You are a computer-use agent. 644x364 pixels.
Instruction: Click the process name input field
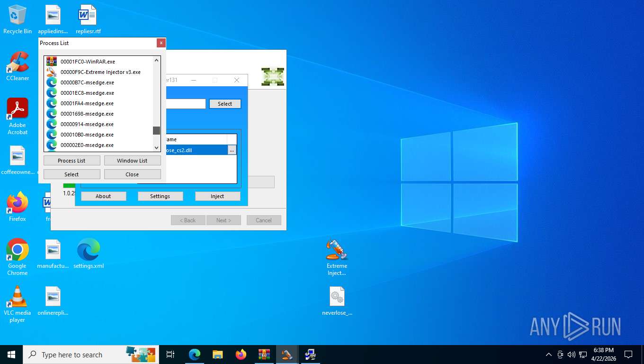186,104
